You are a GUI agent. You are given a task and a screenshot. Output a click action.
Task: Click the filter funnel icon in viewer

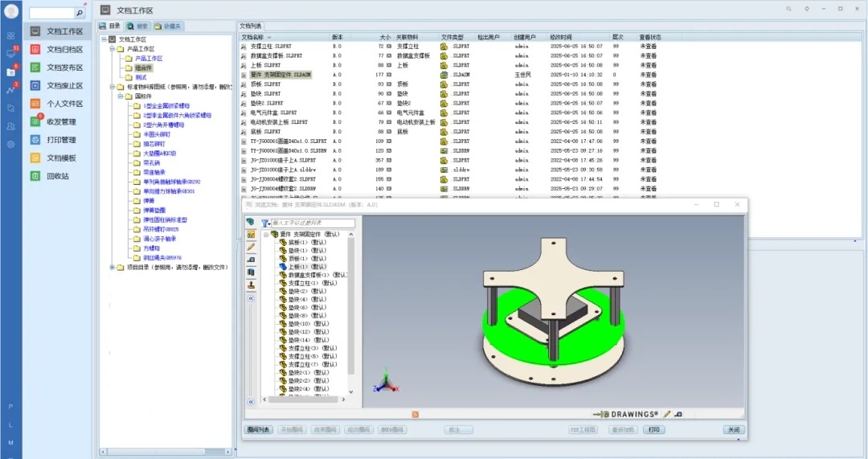point(264,223)
